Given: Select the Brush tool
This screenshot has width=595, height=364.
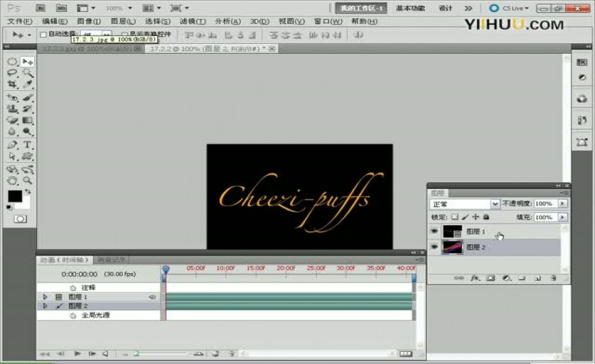Looking at the screenshot, I should point(27,98).
